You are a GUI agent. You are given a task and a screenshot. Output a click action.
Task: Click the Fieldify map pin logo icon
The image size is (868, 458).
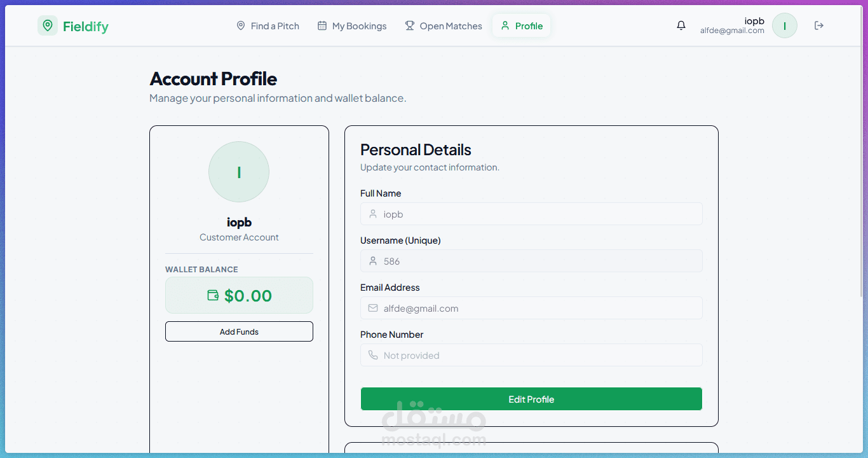coord(48,26)
